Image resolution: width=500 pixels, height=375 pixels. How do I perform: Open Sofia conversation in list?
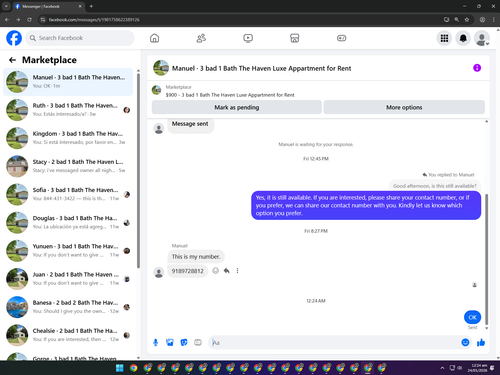tap(68, 194)
